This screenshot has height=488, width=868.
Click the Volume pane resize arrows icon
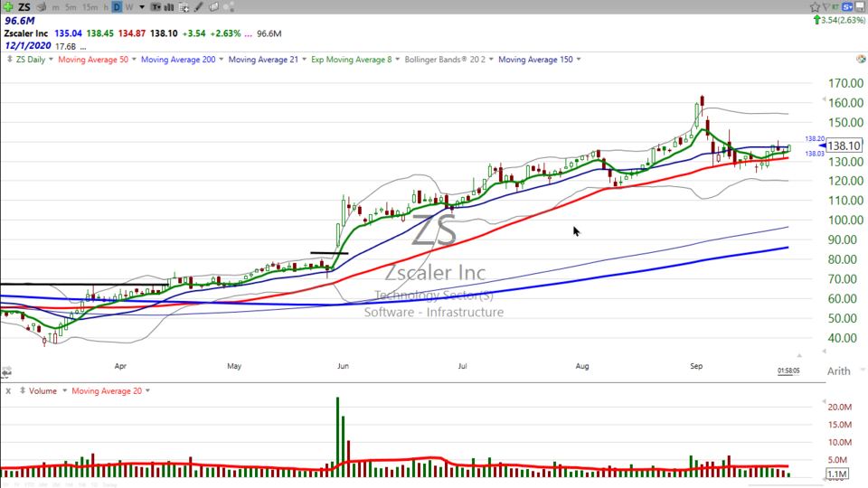pos(22,390)
